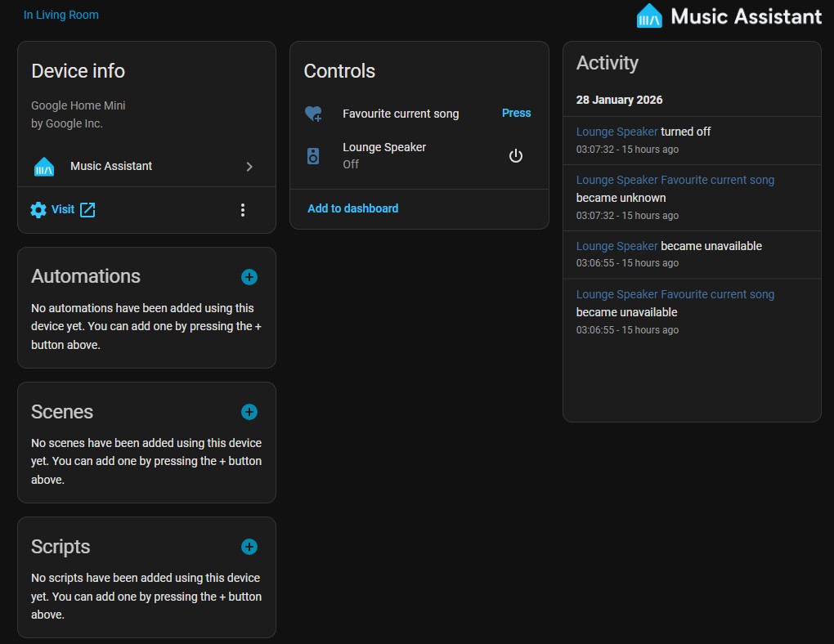Click the Music Assistant logo at top right
Viewport: 834px width, 644px height.
tap(649, 16)
